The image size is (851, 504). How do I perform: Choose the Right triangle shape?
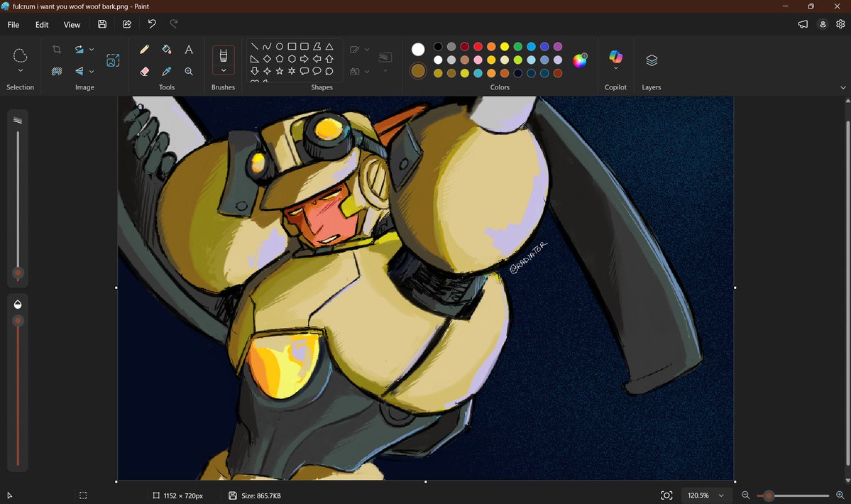255,59
